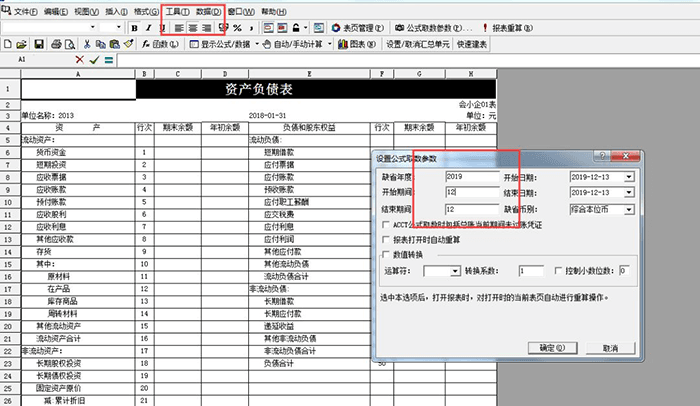Screen dimensions: 700x406
Task: Open 图表 chart tool
Action: (x=357, y=44)
